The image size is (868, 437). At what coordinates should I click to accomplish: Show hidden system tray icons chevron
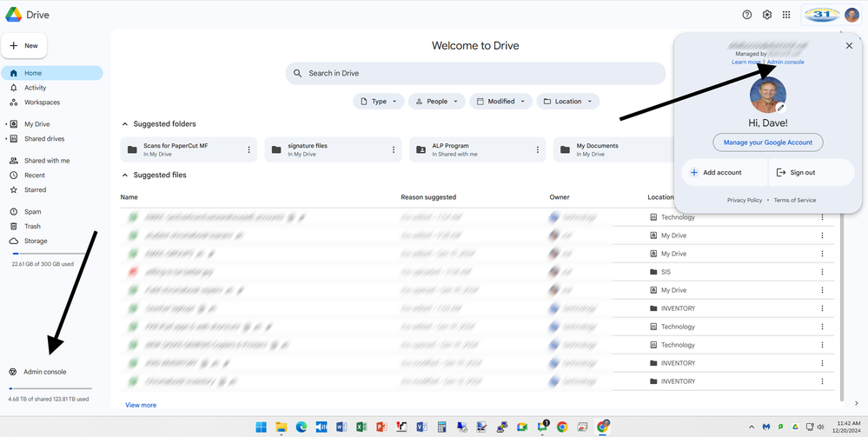pos(752,427)
